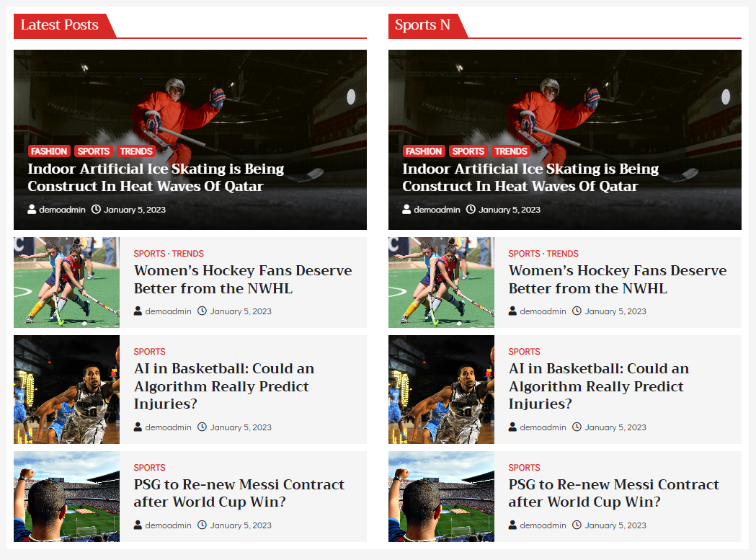Open women's field hockey thumbnail in Latest Posts
This screenshot has height=560, width=756.
coord(66,283)
